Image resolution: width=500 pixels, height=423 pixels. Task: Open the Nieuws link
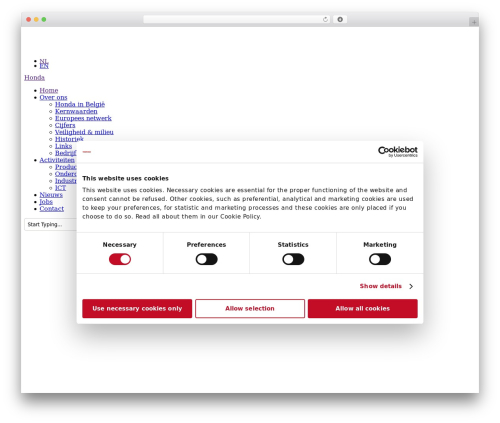pos(51,195)
